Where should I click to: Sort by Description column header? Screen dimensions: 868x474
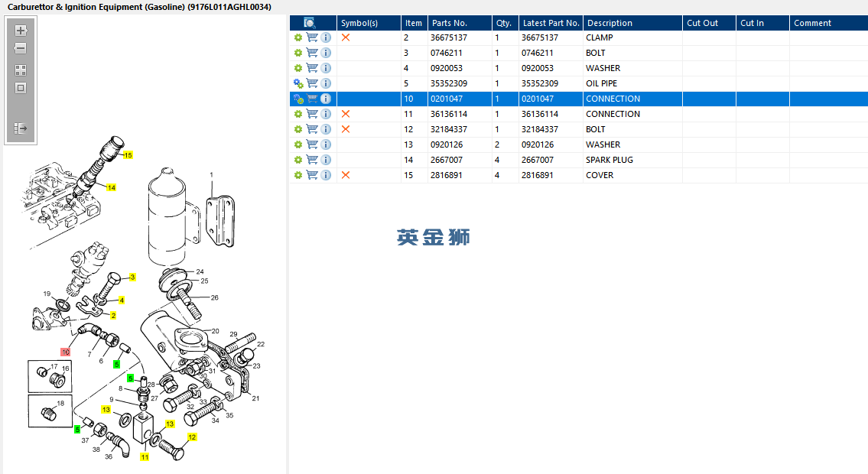pyautogui.click(x=632, y=23)
